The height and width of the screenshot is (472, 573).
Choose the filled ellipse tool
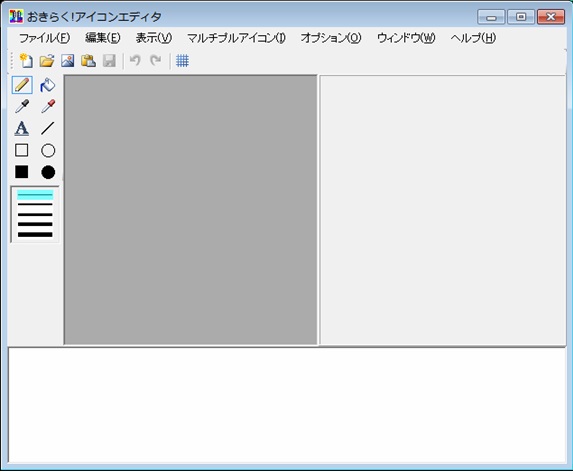[48, 172]
